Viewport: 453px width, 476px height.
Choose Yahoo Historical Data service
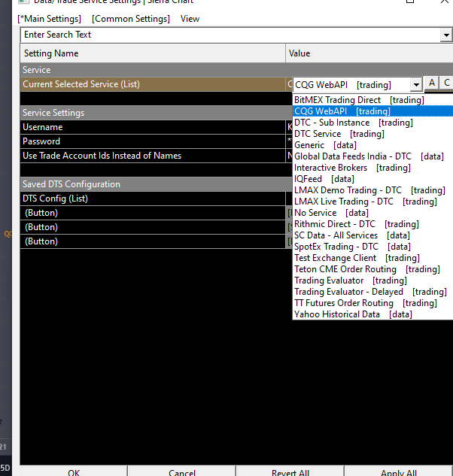click(372, 314)
